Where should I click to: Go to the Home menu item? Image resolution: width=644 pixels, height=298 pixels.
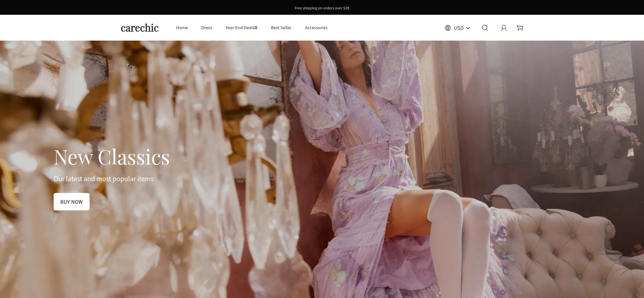[x=182, y=28]
